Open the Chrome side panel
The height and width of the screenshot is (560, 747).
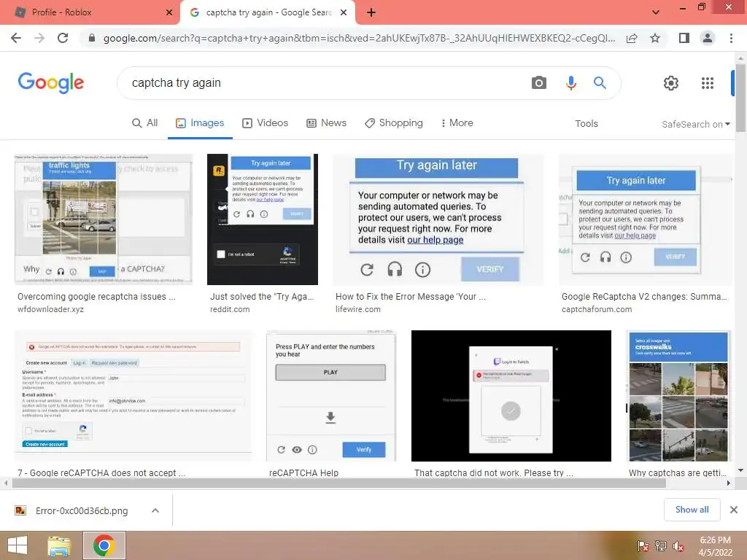pos(684,38)
